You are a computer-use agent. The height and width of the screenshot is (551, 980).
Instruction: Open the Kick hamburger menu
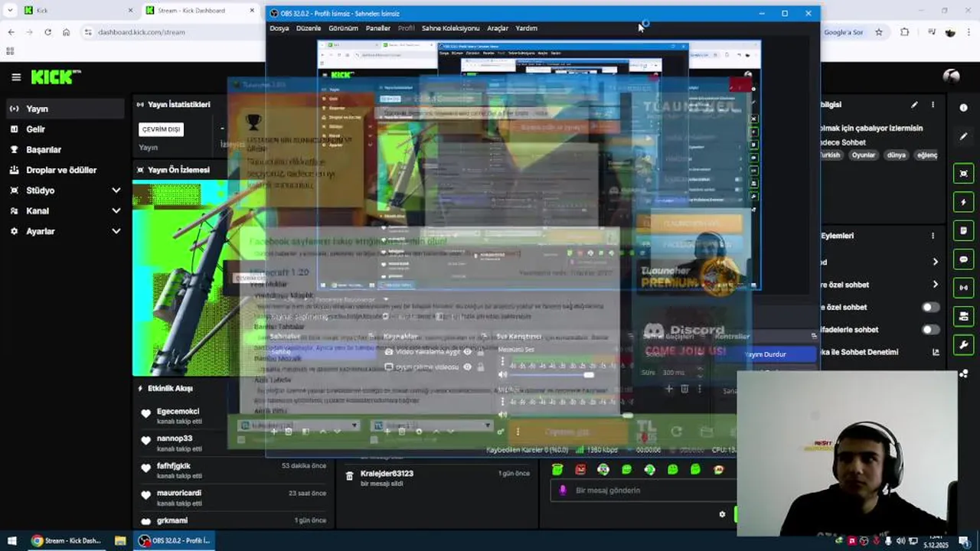[16, 77]
